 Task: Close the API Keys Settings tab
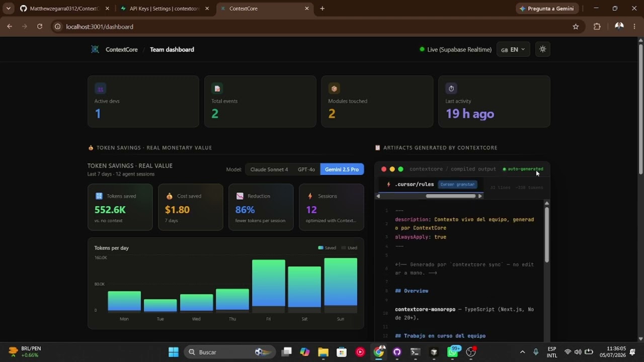pyautogui.click(x=207, y=9)
